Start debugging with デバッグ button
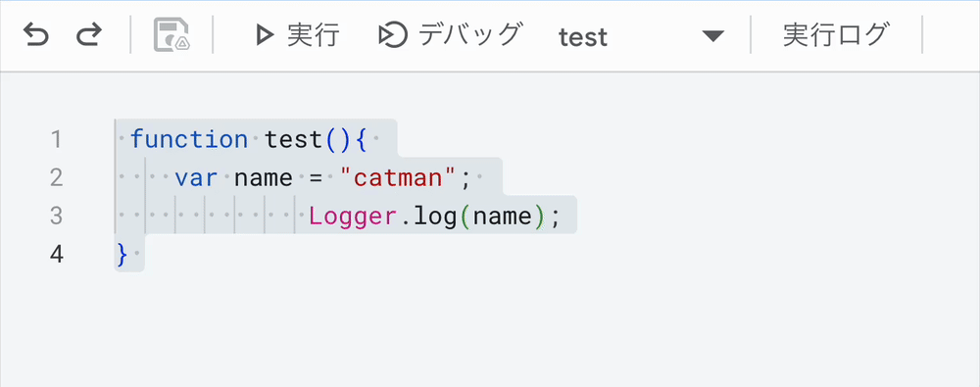Screen dimensions: 980x387 [x=450, y=35]
